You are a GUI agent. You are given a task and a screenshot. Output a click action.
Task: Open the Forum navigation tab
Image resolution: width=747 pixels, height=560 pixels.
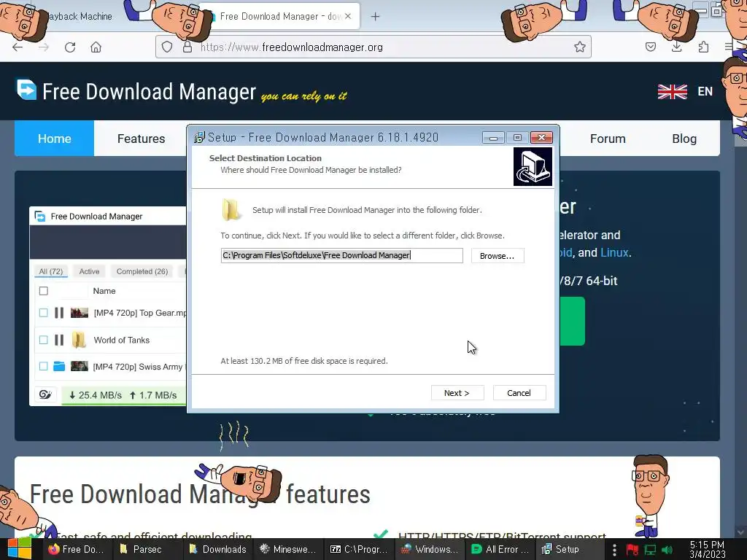[x=608, y=139]
